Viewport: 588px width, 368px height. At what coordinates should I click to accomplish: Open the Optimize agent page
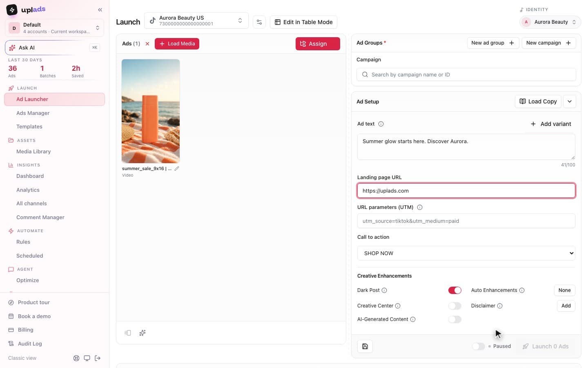coord(28,280)
